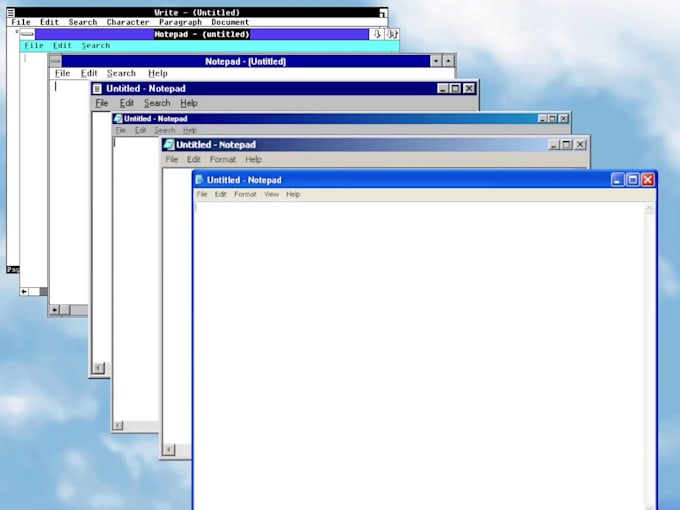Minimize the Windows 2000 Notepad window
Screen dimensions: 680x510
[x=554, y=145]
